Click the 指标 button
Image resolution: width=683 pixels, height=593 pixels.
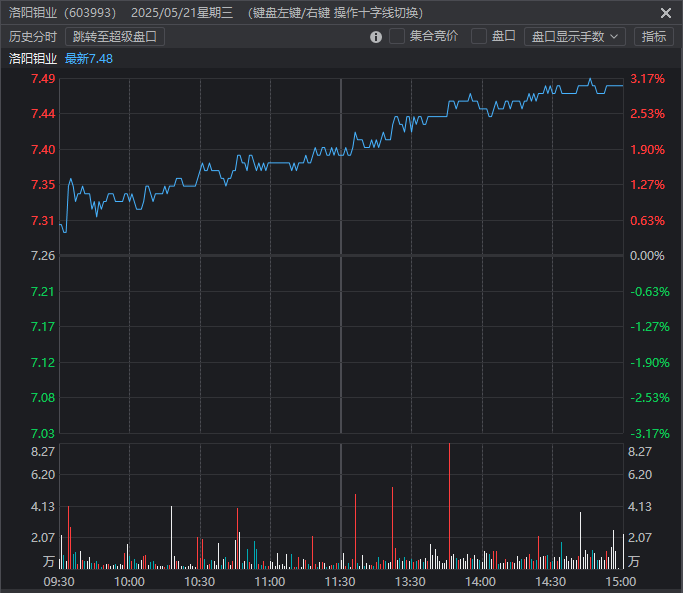(654, 37)
